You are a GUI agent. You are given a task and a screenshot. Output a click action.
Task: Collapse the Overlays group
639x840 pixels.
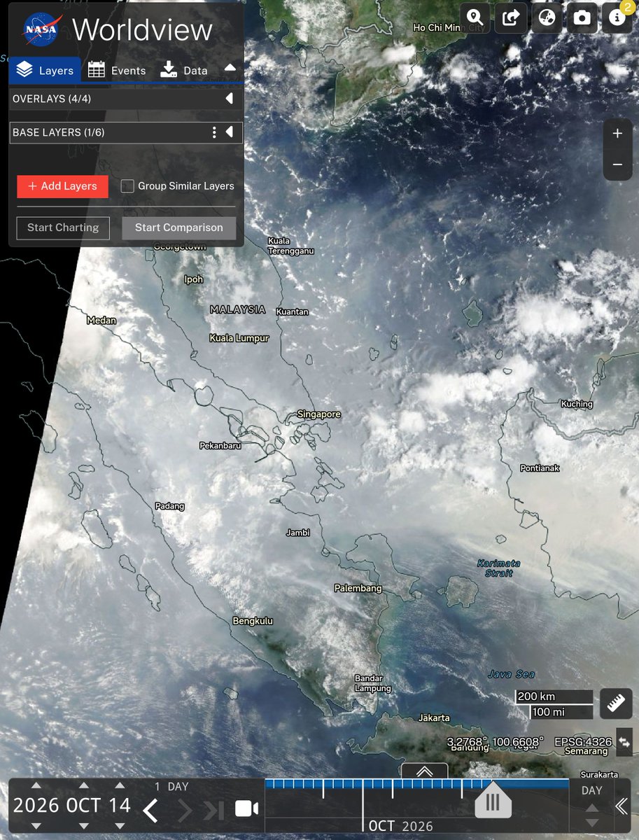pyautogui.click(x=229, y=99)
